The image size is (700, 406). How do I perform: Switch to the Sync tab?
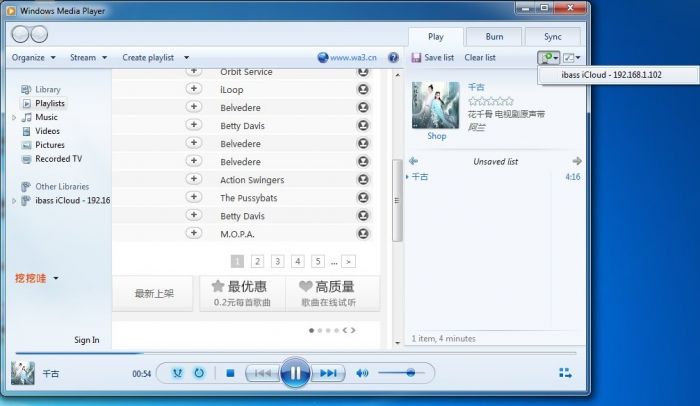point(553,37)
